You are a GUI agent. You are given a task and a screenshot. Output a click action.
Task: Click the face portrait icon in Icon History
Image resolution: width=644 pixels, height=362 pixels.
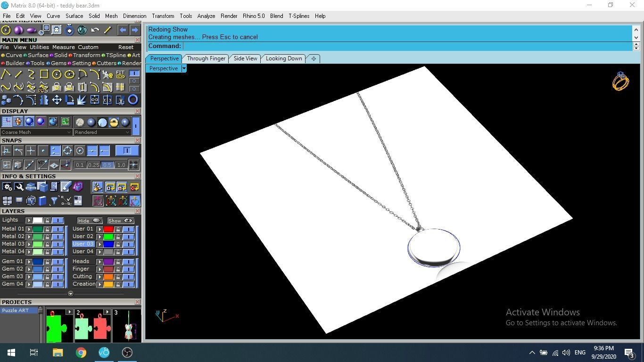[x=57, y=30]
